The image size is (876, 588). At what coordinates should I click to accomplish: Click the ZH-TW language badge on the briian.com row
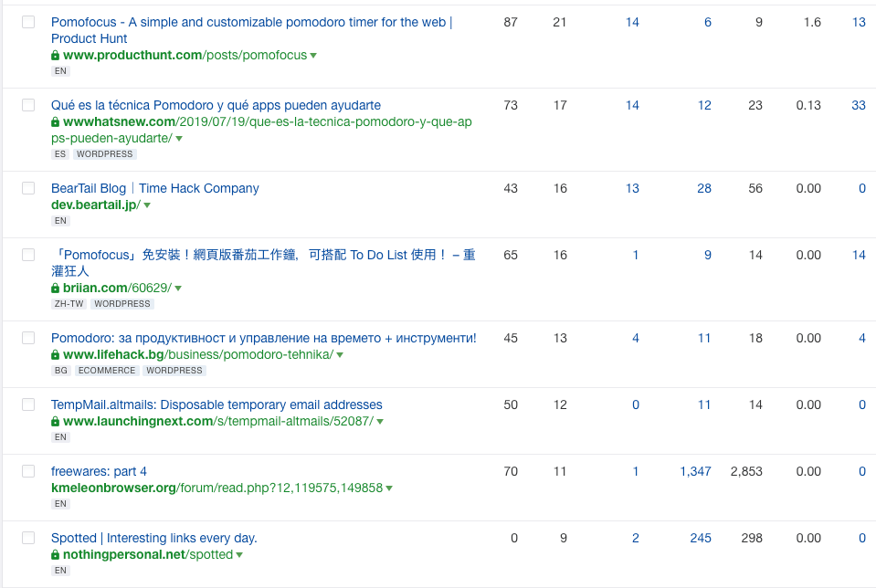click(69, 303)
